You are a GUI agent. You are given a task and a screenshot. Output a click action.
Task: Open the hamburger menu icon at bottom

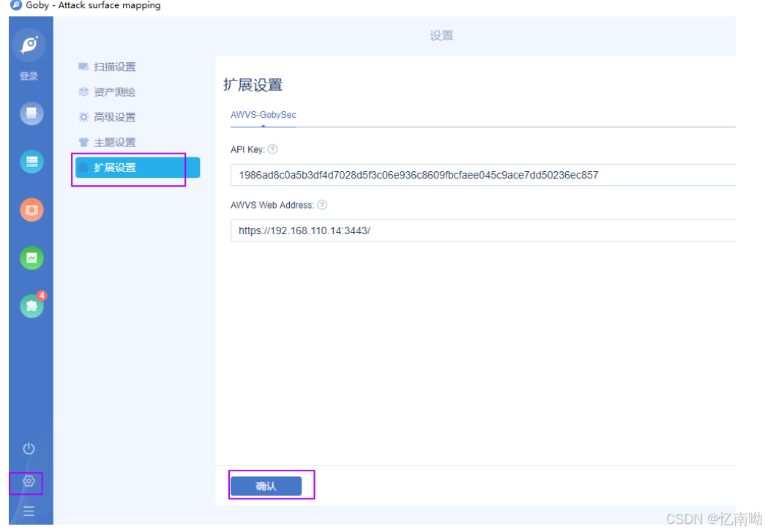point(29,511)
